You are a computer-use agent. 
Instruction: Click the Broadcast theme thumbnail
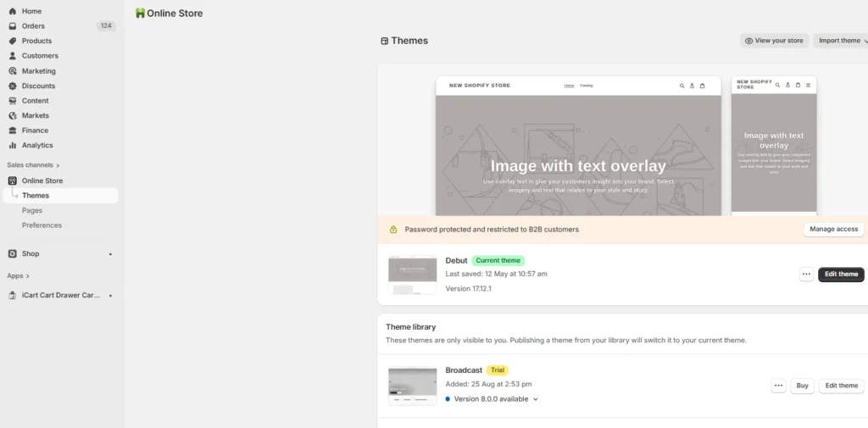pyautogui.click(x=413, y=386)
